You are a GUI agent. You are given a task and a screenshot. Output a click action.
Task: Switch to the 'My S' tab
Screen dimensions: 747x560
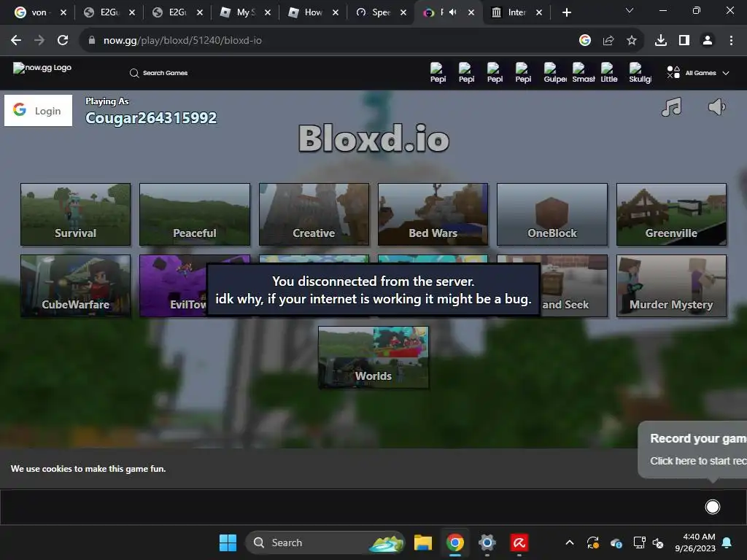(245, 12)
